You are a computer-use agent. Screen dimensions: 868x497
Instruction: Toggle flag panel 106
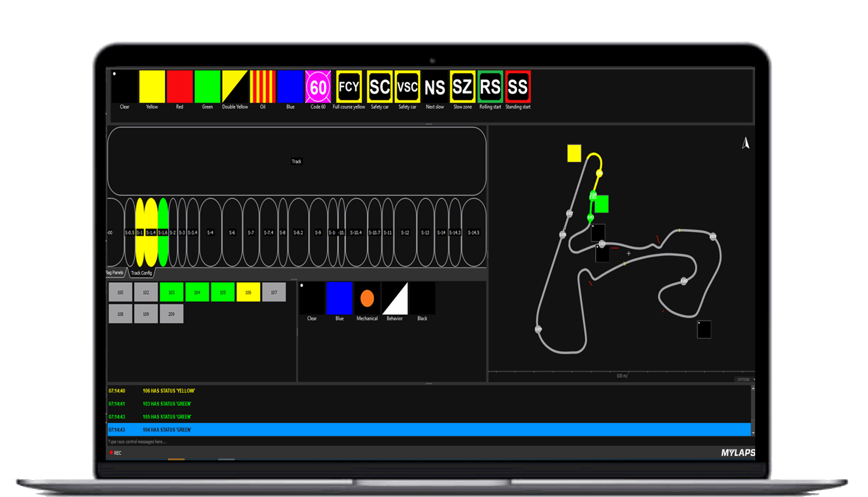[x=248, y=292]
